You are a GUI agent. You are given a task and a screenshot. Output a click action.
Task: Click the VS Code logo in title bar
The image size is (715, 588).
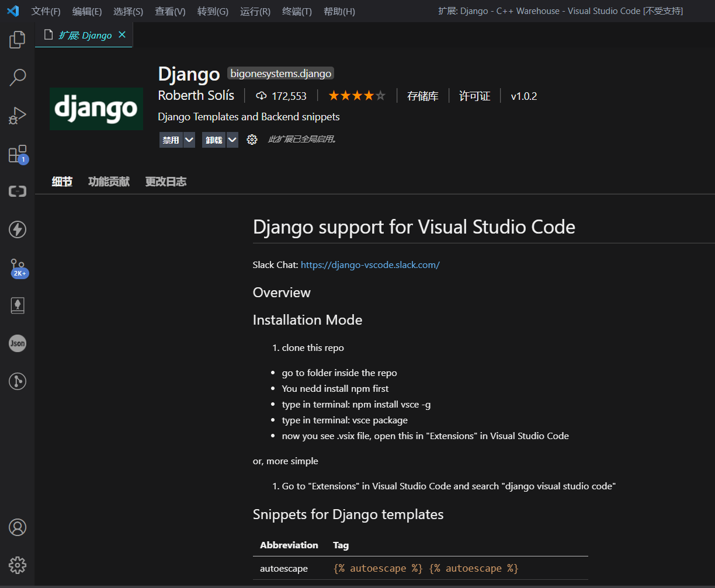(13, 11)
